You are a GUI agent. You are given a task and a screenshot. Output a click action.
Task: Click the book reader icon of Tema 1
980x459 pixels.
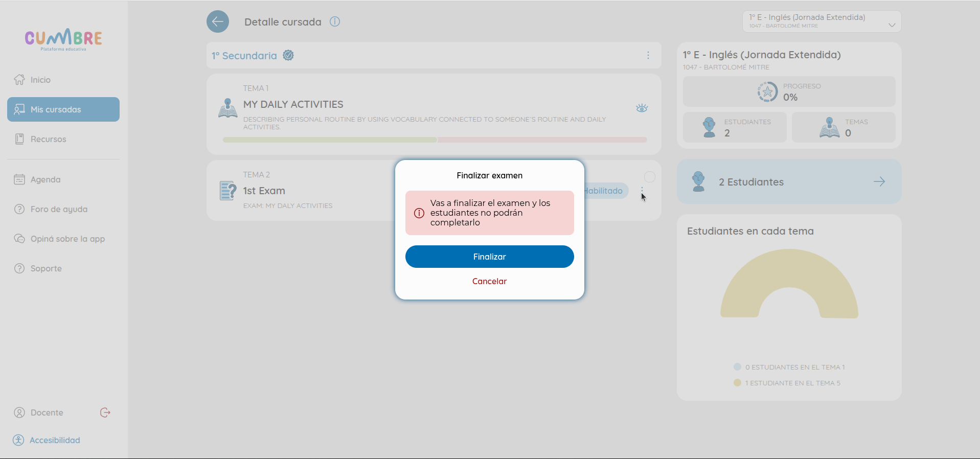pyautogui.click(x=227, y=108)
